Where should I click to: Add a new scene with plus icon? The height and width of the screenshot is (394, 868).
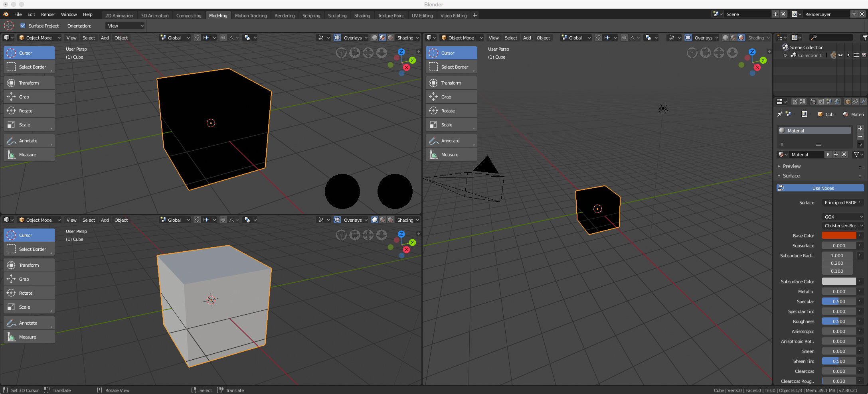click(775, 14)
